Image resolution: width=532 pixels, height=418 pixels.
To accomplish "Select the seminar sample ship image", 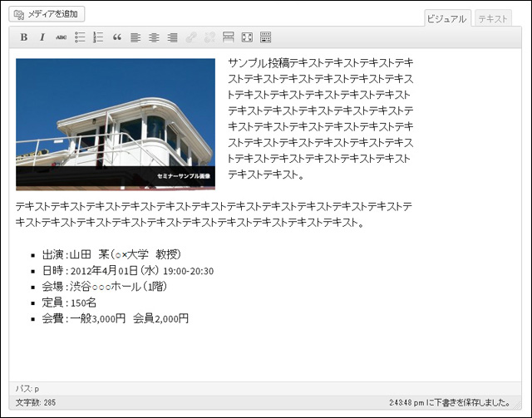I will click(116, 124).
